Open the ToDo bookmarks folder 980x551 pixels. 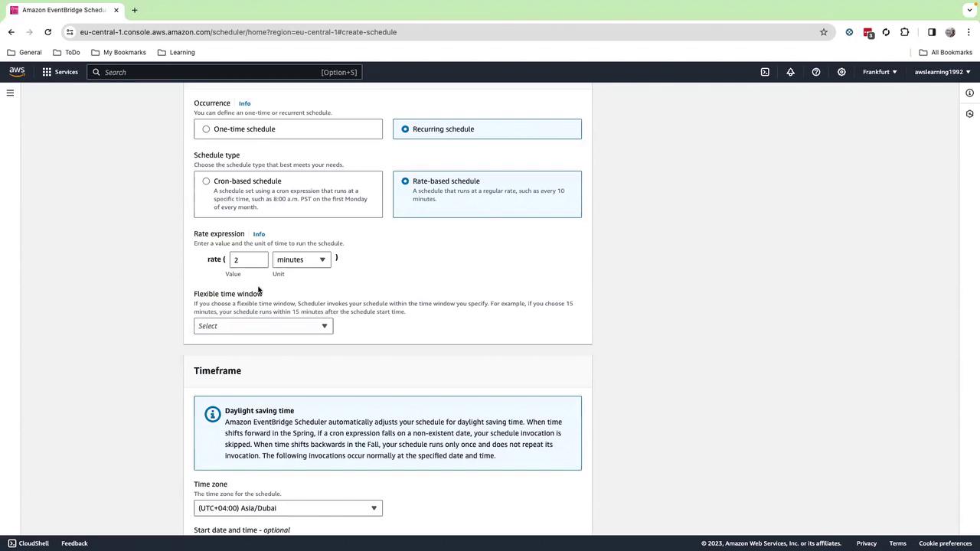[67, 52]
